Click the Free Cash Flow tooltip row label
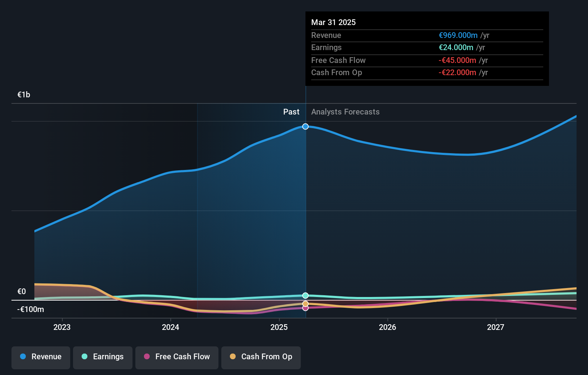The width and height of the screenshot is (588, 375). [x=338, y=60]
